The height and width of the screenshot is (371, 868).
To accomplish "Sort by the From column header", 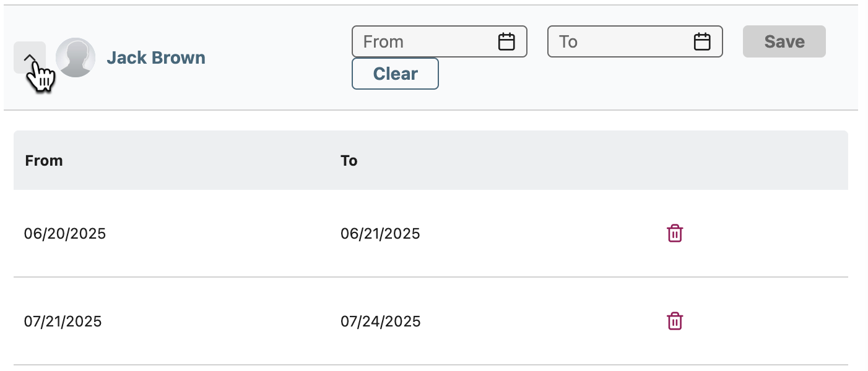I will point(44,161).
